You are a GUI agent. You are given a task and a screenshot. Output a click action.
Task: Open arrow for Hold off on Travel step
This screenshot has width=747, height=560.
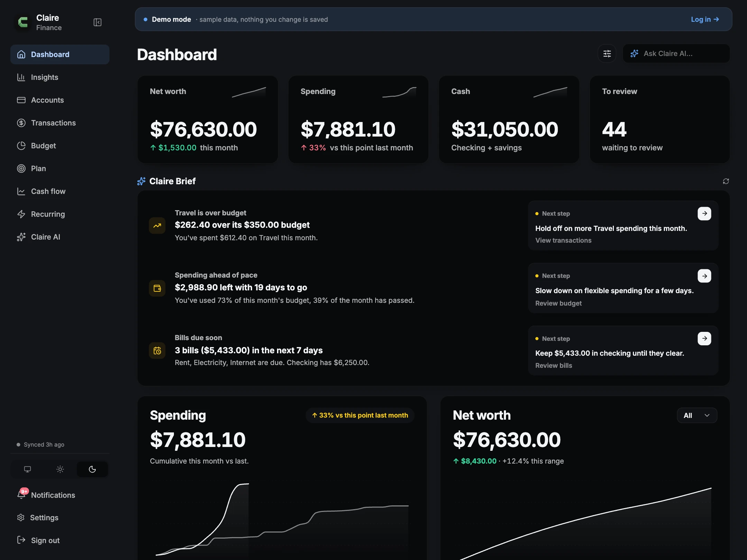coord(704,214)
